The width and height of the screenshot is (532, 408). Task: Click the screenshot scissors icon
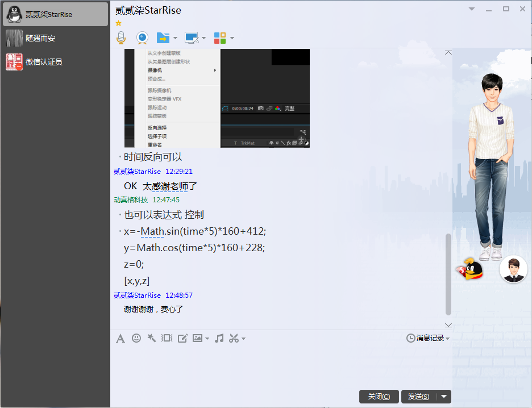click(234, 338)
